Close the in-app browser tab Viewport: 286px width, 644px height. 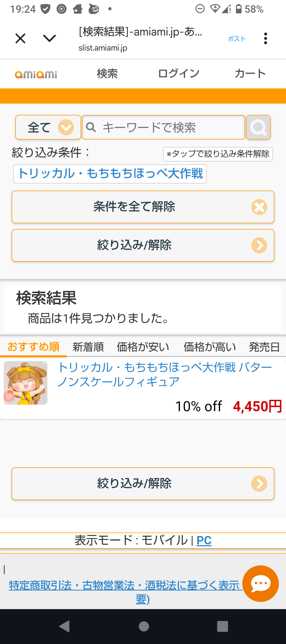pos(20,39)
